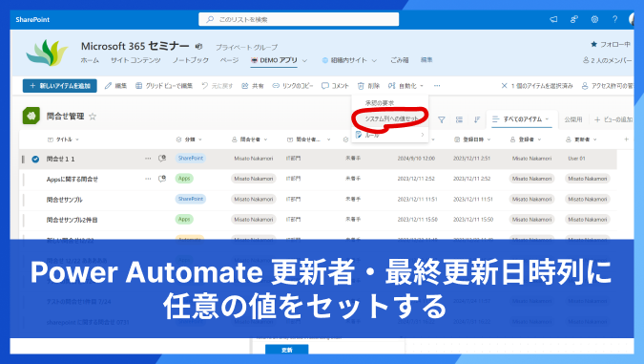Click the SharePoint tag in 問合せサンプル row
This screenshot has height=364, width=644.
pyautogui.click(x=191, y=199)
